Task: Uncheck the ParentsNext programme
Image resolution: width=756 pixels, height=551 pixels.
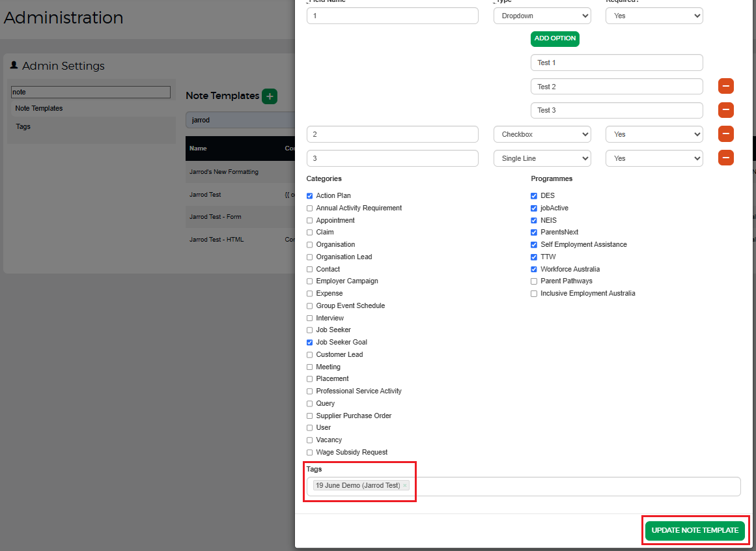Action: click(534, 233)
